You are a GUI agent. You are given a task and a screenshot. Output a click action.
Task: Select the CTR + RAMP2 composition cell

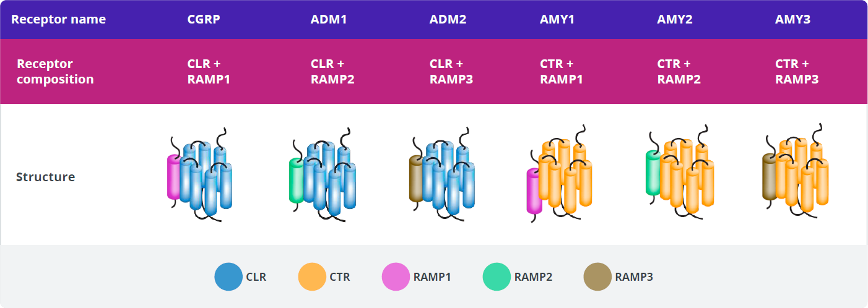[x=679, y=72]
